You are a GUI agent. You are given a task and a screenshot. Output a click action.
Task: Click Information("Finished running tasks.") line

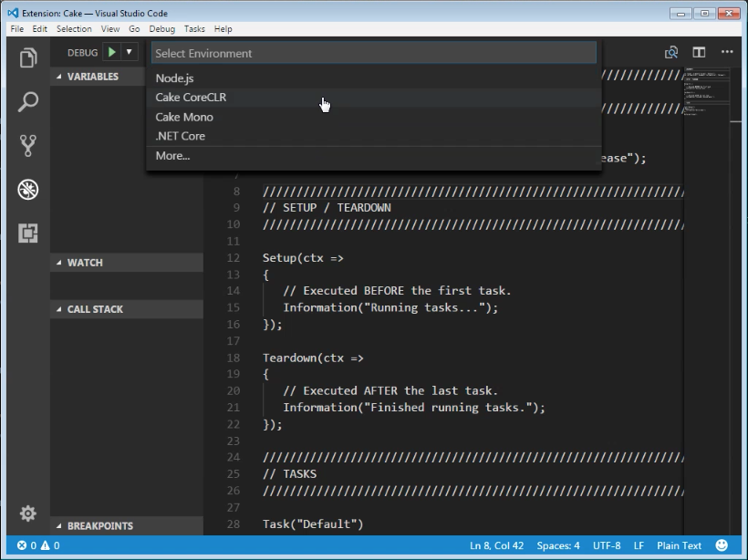pyautogui.click(x=414, y=408)
